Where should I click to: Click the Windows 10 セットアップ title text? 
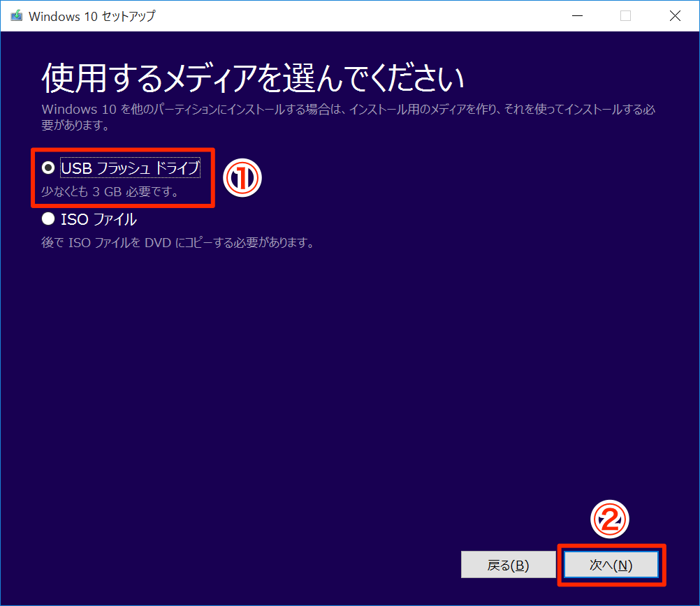[92, 16]
